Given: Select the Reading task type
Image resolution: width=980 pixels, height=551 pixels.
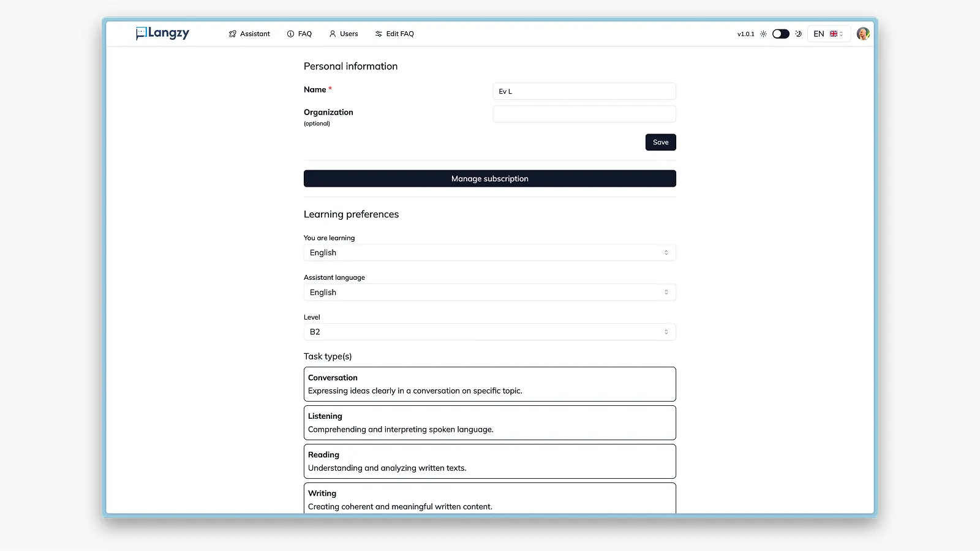Looking at the screenshot, I should tap(490, 462).
